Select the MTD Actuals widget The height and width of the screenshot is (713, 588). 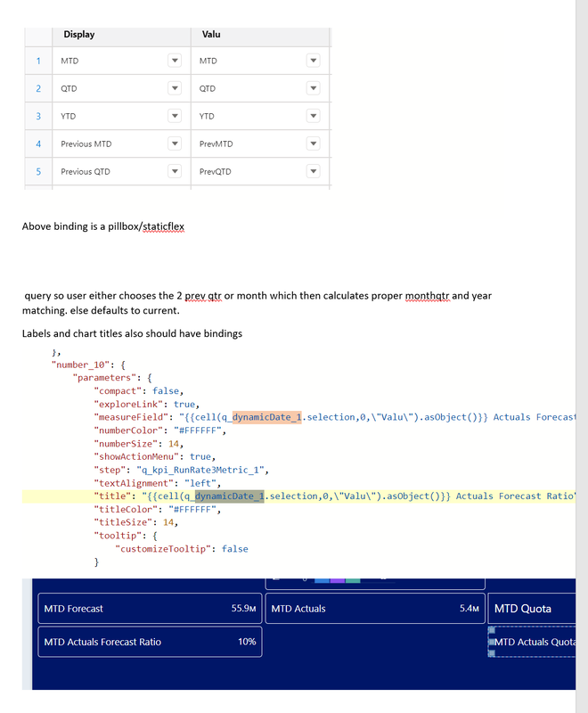[375, 609]
